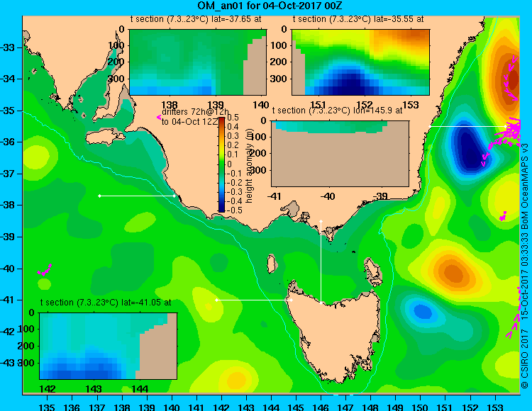The width and height of the screenshot is (532, 411).
Task: Click the "147" longitude label on the main axis
Action: pos(345,407)
